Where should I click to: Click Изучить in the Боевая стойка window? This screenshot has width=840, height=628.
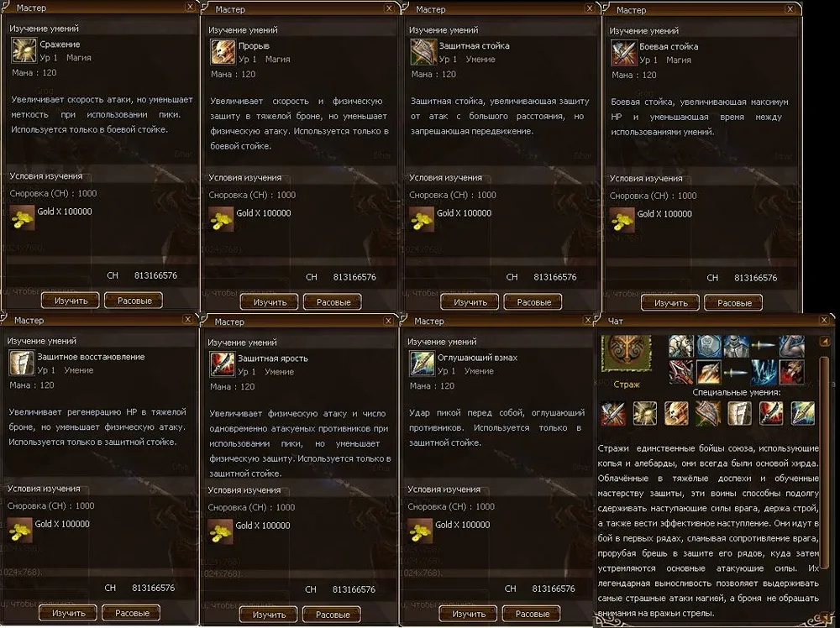670,302
